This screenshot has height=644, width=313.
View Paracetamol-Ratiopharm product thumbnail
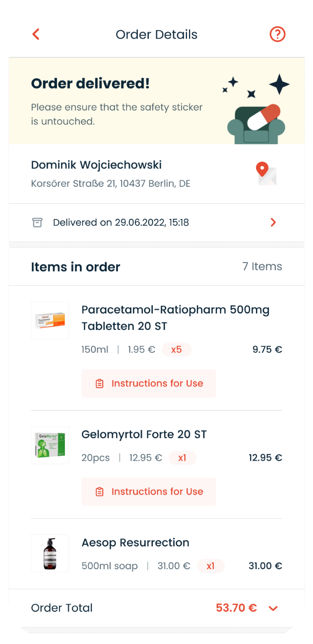point(50,321)
